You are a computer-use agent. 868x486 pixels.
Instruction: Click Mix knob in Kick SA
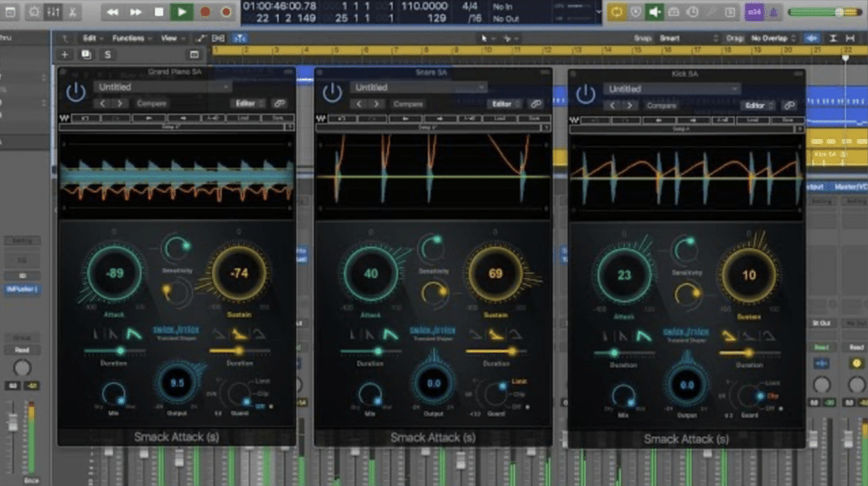(623, 396)
